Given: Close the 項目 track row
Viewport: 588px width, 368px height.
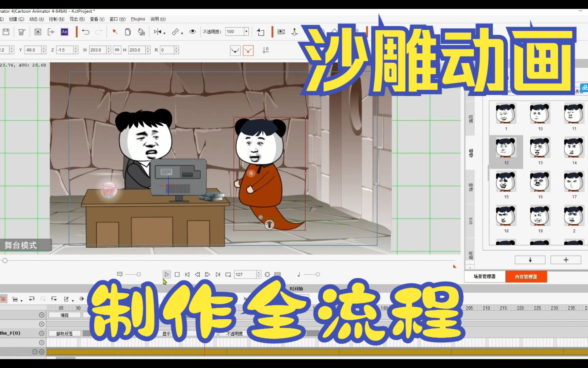Looking at the screenshot, I should point(42,315).
